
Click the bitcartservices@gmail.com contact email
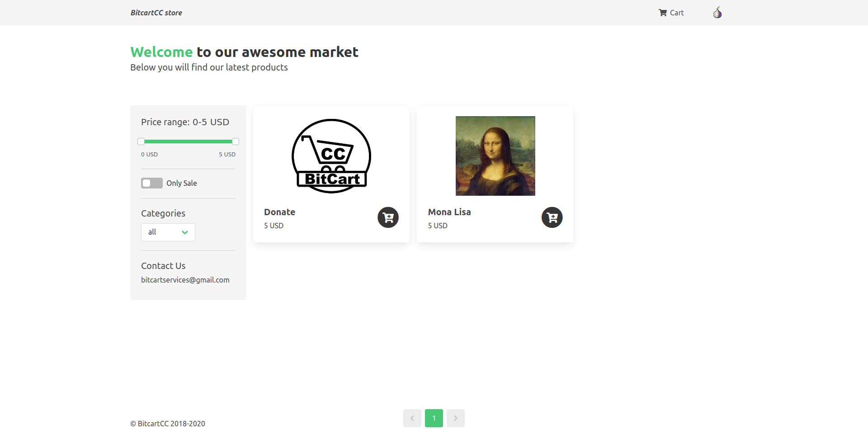tap(185, 280)
